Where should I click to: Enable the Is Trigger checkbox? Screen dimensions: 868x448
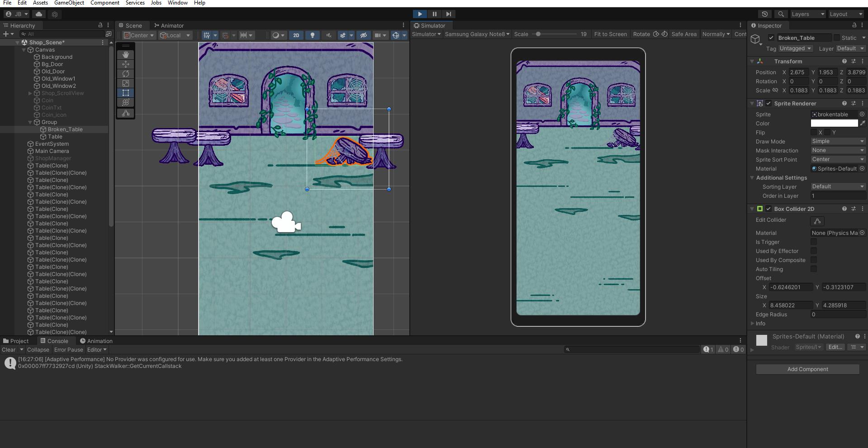[814, 242]
